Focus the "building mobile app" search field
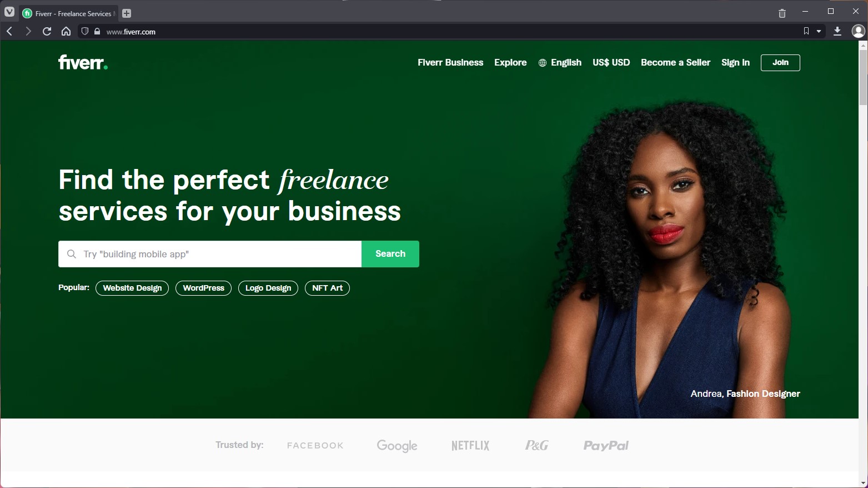 pyautogui.click(x=210, y=254)
